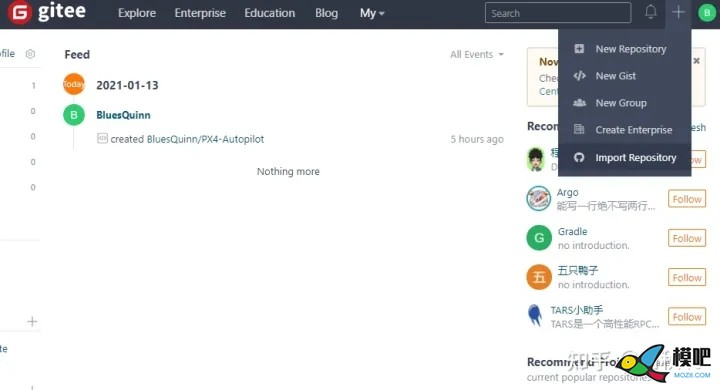The height and width of the screenshot is (390, 720).
Task: Open 五只鸭子 profile name link
Action: pos(578,270)
